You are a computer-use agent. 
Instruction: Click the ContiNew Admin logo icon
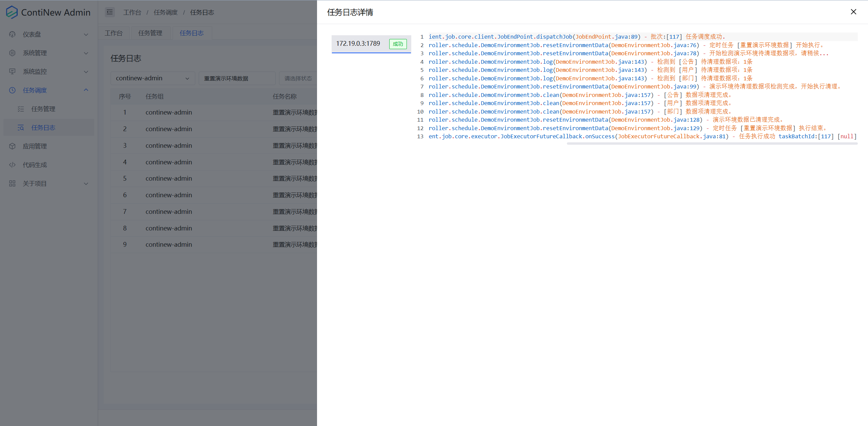(12, 12)
